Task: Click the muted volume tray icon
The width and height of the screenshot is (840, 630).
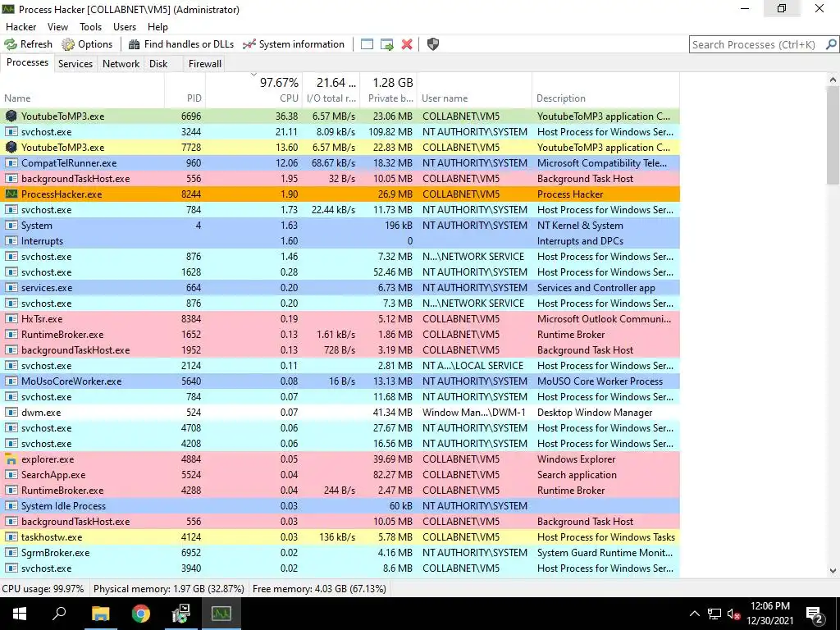Action: 733,614
